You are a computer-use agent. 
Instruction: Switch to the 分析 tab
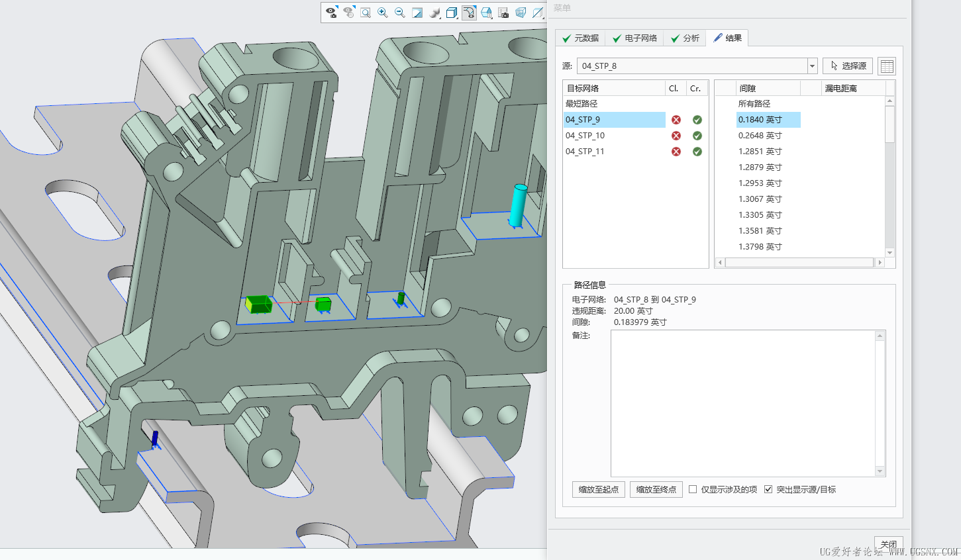coord(685,38)
